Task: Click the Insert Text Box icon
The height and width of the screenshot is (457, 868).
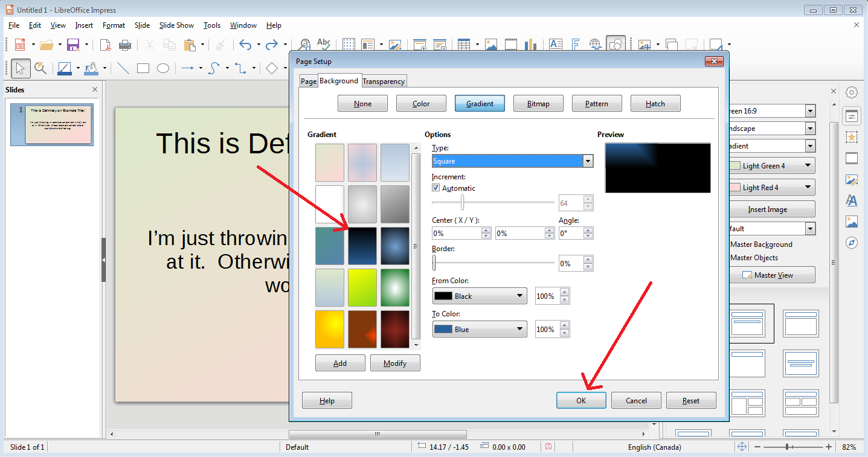Action: coord(556,45)
